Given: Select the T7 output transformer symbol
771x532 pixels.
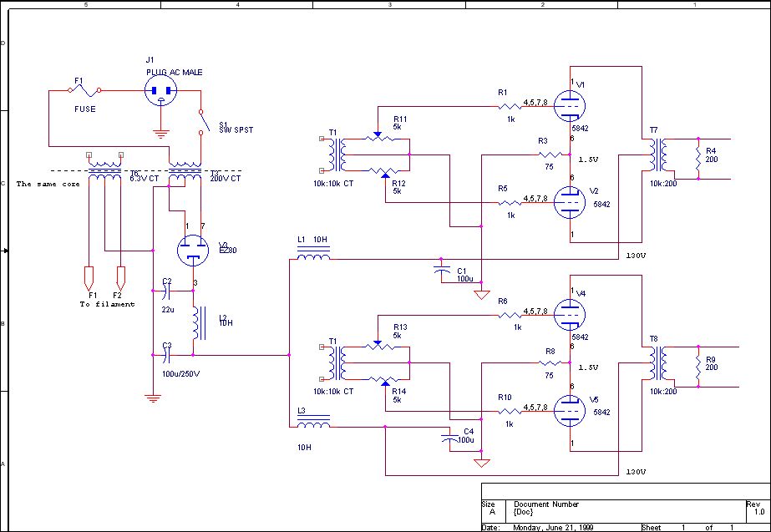Looking at the screenshot, I should point(654,155).
